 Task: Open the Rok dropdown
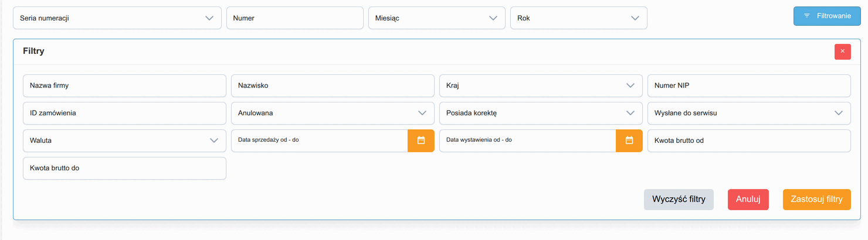pyautogui.click(x=579, y=18)
